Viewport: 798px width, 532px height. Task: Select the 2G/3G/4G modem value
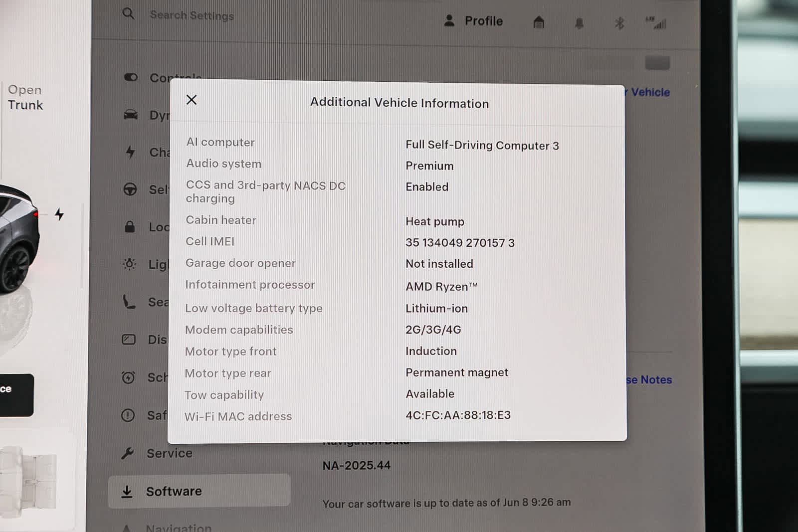[433, 330]
